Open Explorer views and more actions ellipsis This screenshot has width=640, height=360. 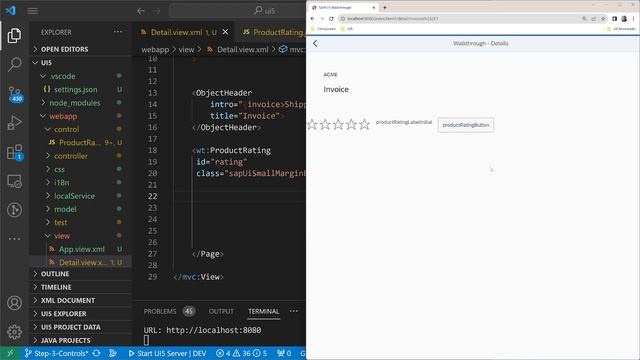[x=118, y=32]
